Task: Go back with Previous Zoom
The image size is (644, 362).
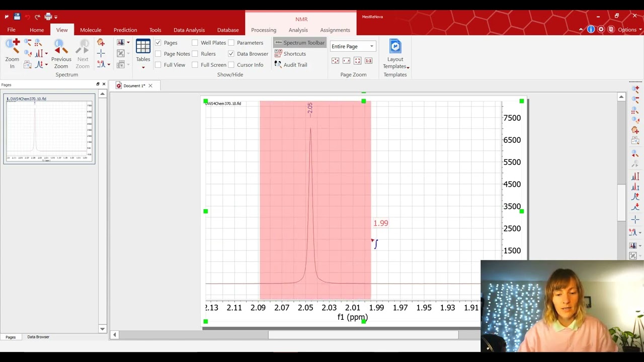Action: (x=61, y=54)
